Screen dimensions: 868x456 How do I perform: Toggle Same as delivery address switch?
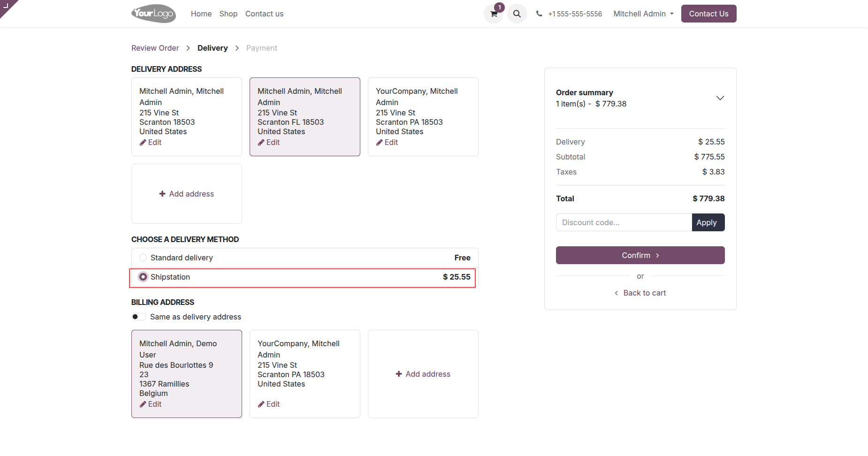click(139, 317)
